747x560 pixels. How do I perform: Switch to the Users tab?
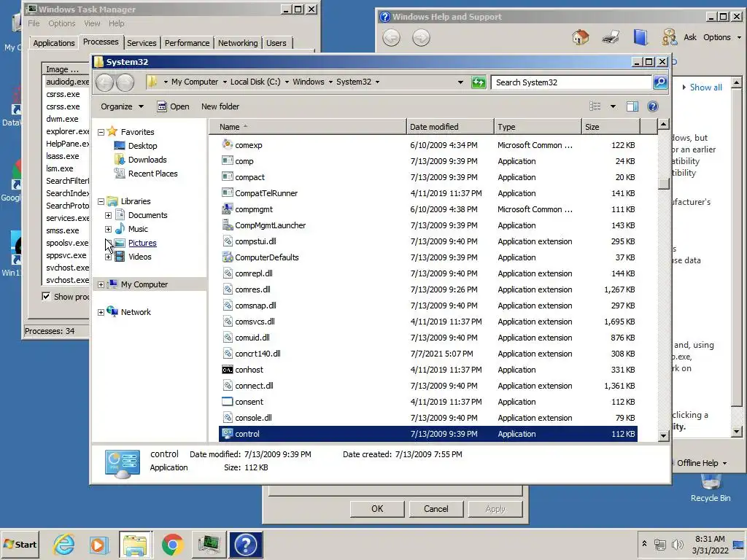coord(276,43)
